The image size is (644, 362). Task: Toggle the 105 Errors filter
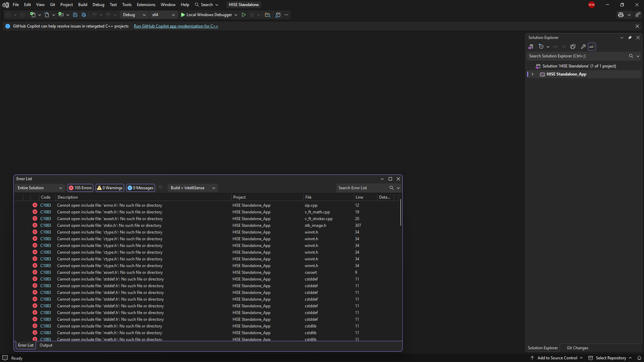pos(80,188)
